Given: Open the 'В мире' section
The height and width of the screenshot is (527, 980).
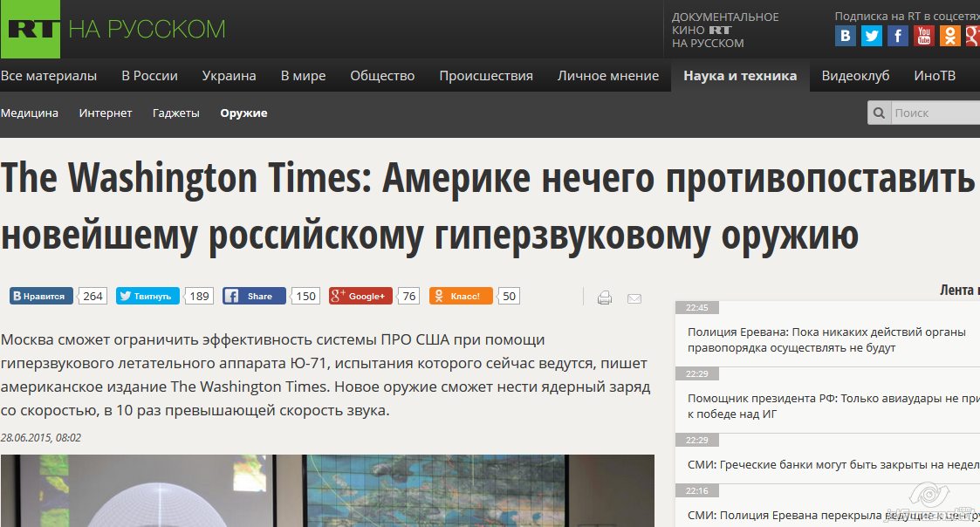Looking at the screenshot, I should (303, 76).
